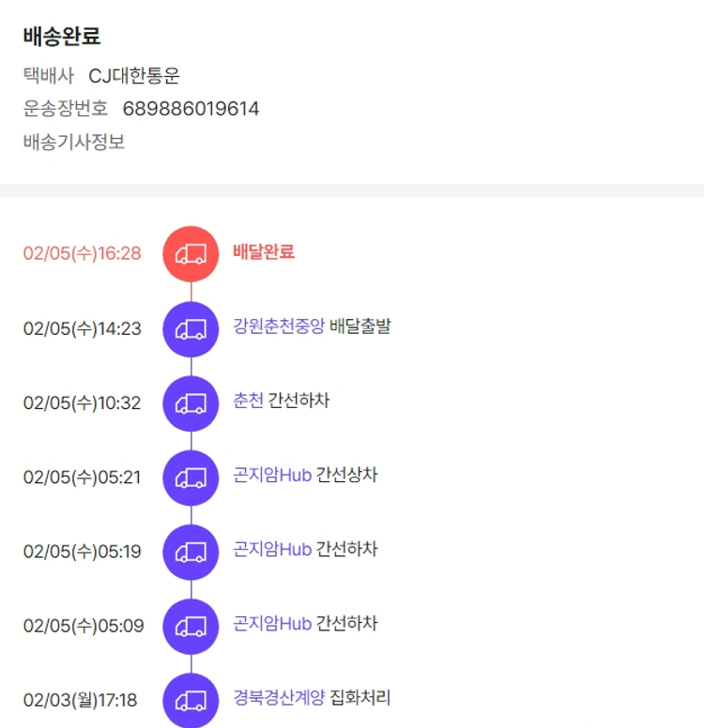Click the 배달완료 status text
The width and height of the screenshot is (704, 728).
point(264,251)
